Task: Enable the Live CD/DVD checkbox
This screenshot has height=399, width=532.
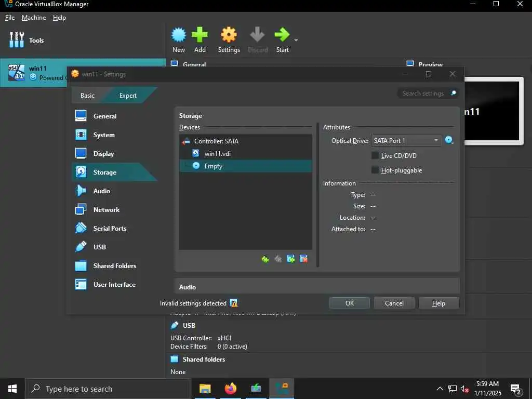Action: [375, 155]
